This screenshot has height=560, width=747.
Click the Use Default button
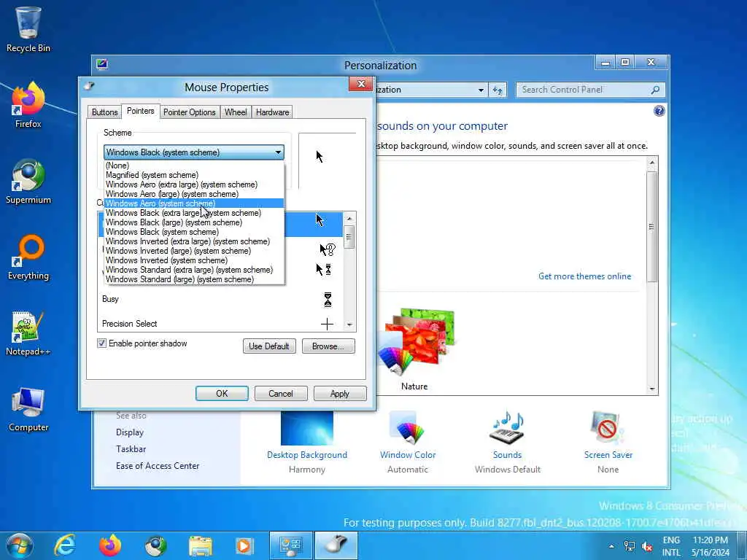(269, 346)
